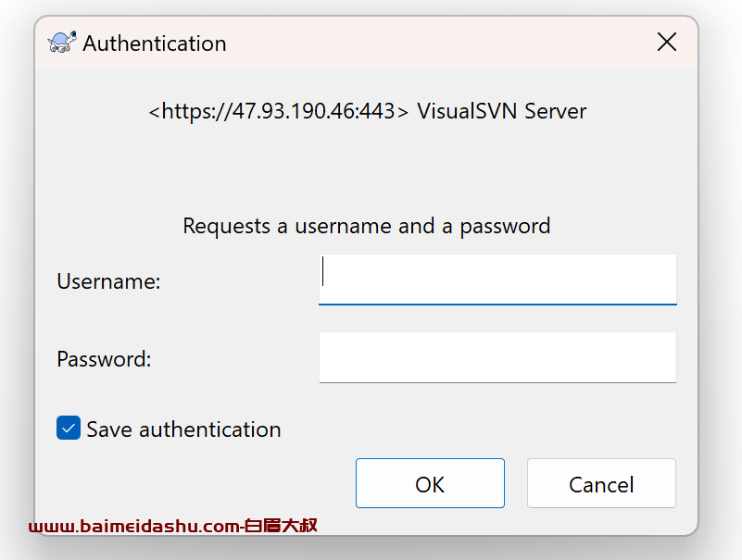Click the Requests a username and a password message

click(367, 226)
